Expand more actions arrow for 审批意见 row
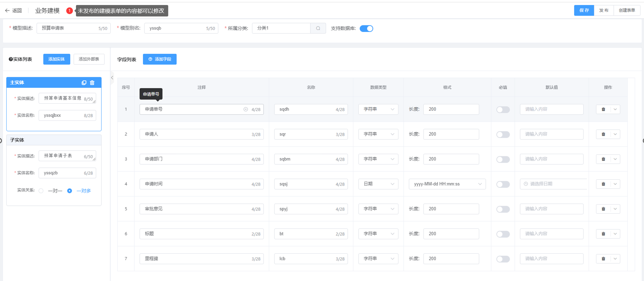The height and width of the screenshot is (281, 644). pos(615,209)
